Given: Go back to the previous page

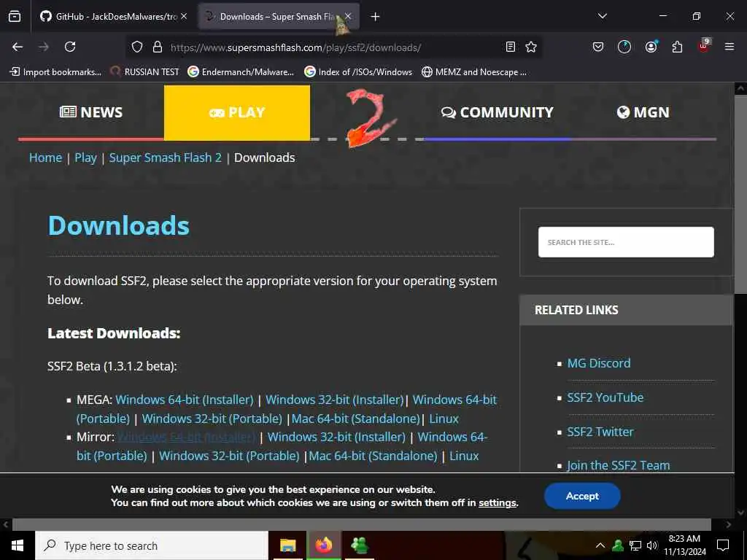Looking at the screenshot, I should [x=18, y=47].
